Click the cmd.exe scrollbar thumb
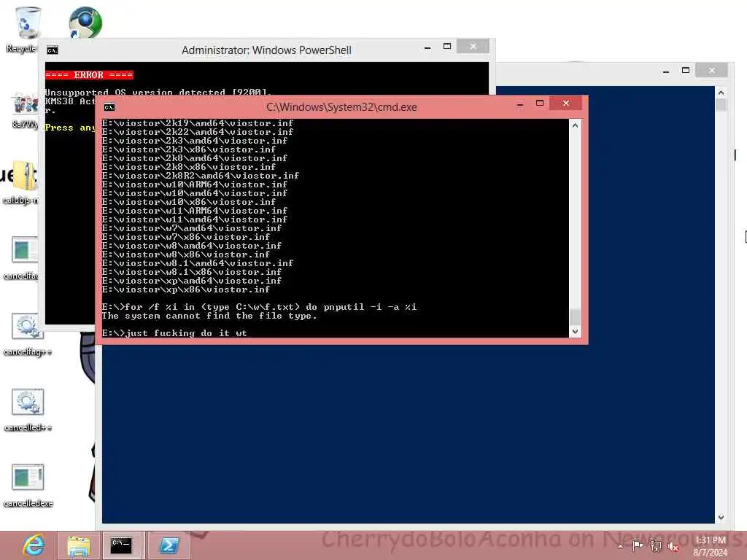Screen dimensions: 747x560 [x=575, y=316]
